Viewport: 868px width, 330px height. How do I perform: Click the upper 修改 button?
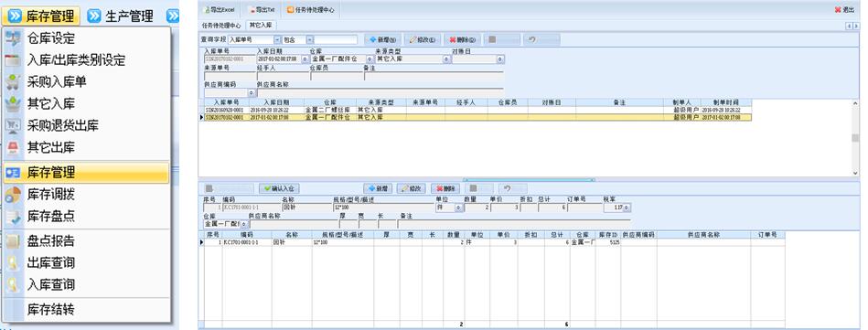click(x=422, y=40)
